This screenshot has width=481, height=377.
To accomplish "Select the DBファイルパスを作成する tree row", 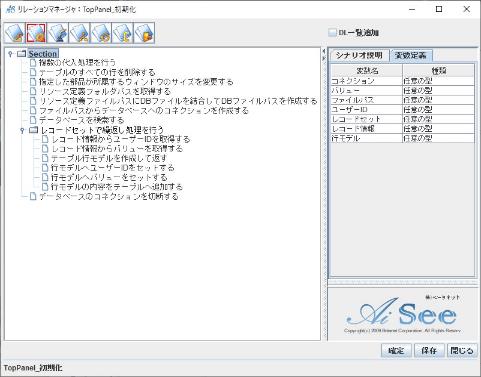I will tap(173, 101).
